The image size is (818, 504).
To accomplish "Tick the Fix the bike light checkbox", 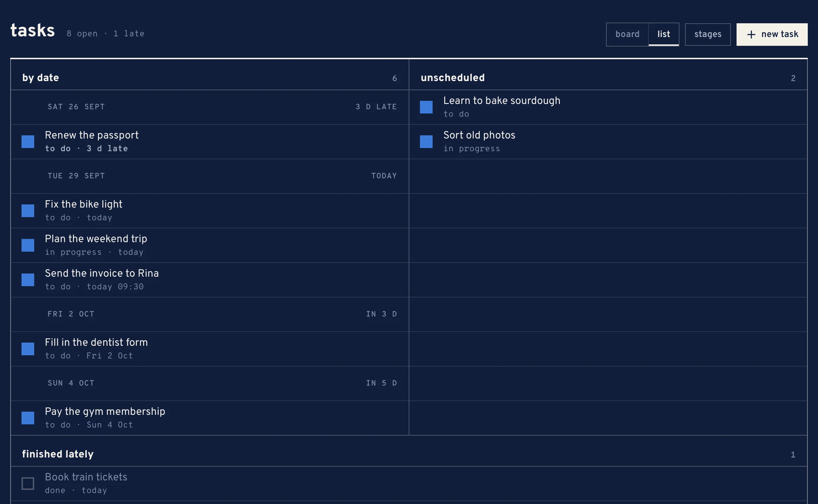I will point(28,211).
